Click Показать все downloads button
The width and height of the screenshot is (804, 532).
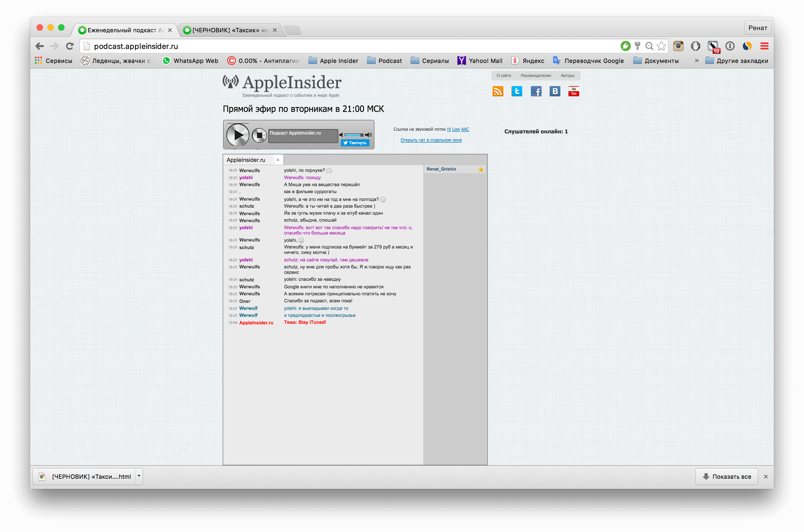pyautogui.click(x=726, y=476)
